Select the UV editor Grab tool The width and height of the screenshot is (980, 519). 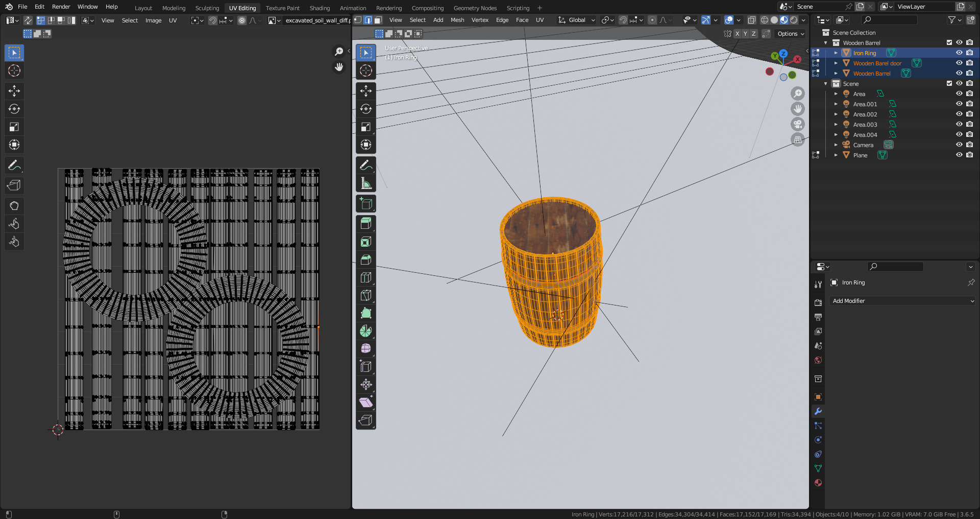click(14, 206)
